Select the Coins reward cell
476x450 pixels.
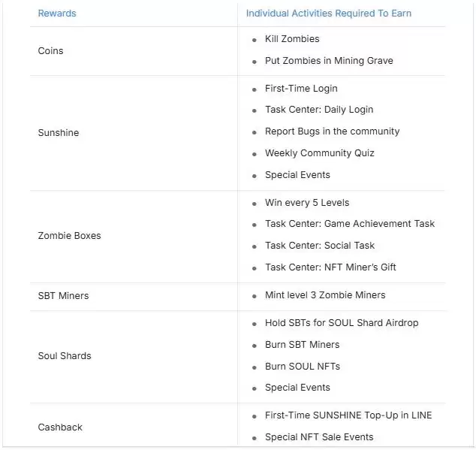click(x=50, y=51)
